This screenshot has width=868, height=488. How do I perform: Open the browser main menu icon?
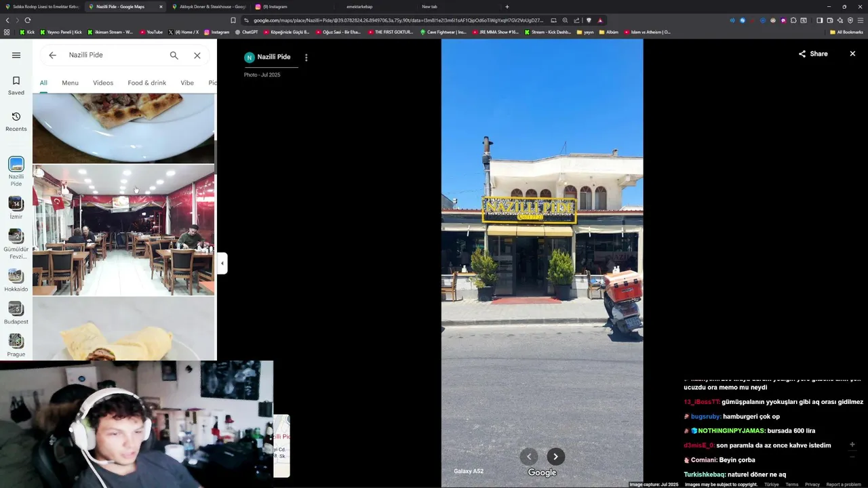point(861,20)
